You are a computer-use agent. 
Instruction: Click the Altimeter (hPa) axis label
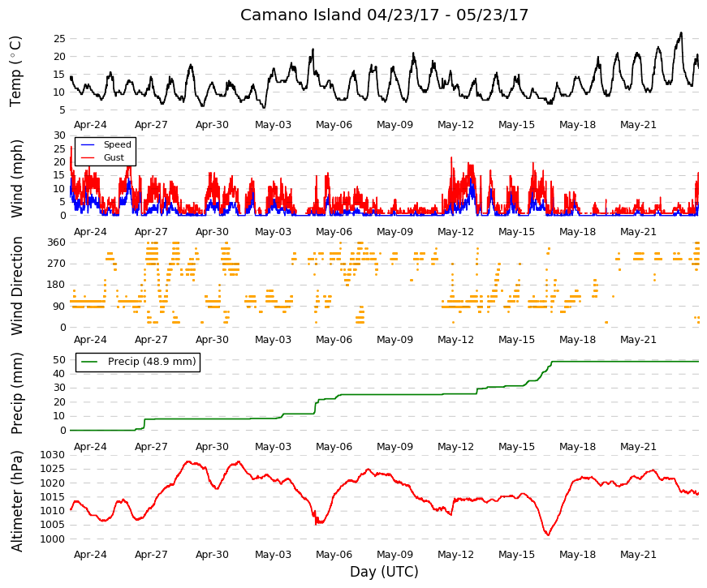coord(16,500)
